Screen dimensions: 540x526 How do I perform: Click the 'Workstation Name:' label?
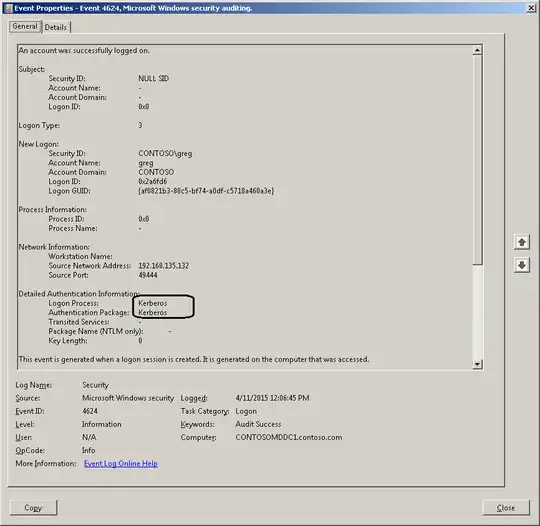(80, 256)
